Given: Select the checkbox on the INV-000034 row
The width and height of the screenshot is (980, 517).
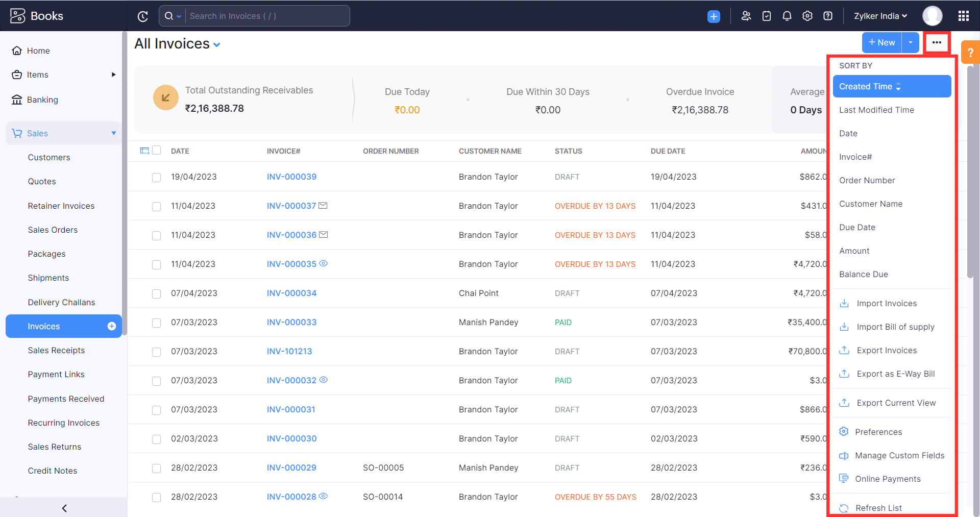Looking at the screenshot, I should [157, 294].
